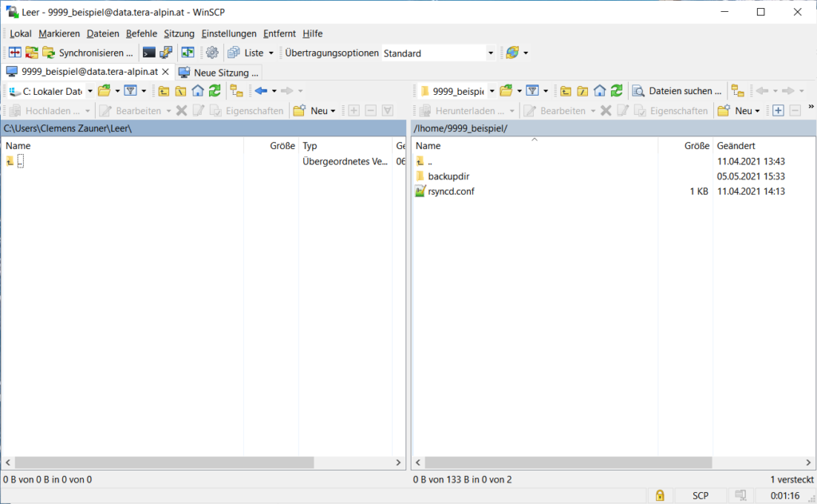Expand dropdown next to remote filter icon
817x504 pixels.
(x=546, y=91)
